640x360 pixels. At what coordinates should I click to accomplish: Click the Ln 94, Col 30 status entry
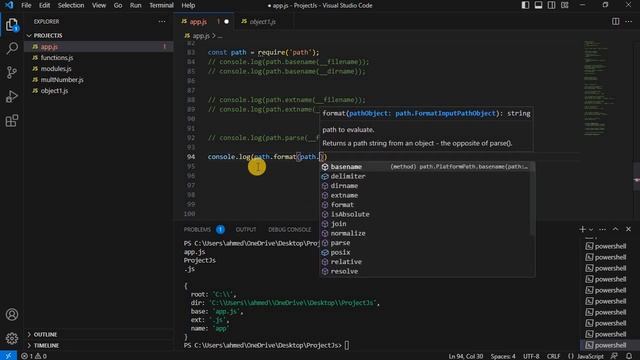pos(466,356)
